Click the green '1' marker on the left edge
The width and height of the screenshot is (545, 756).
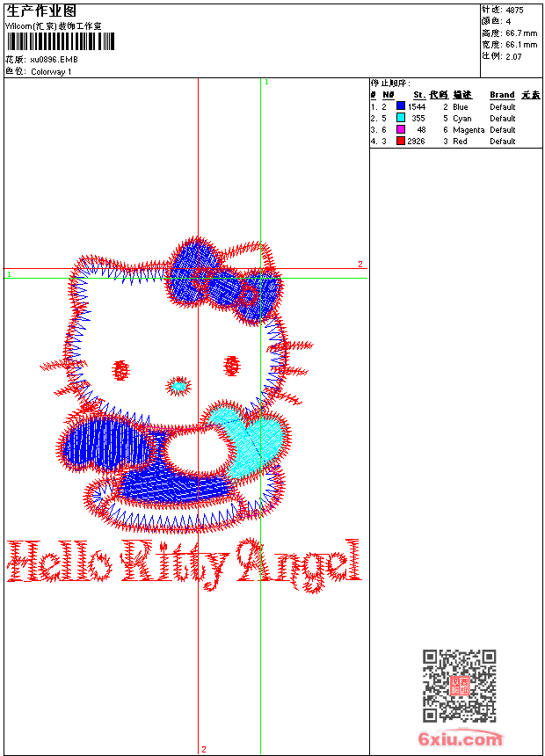(9, 274)
